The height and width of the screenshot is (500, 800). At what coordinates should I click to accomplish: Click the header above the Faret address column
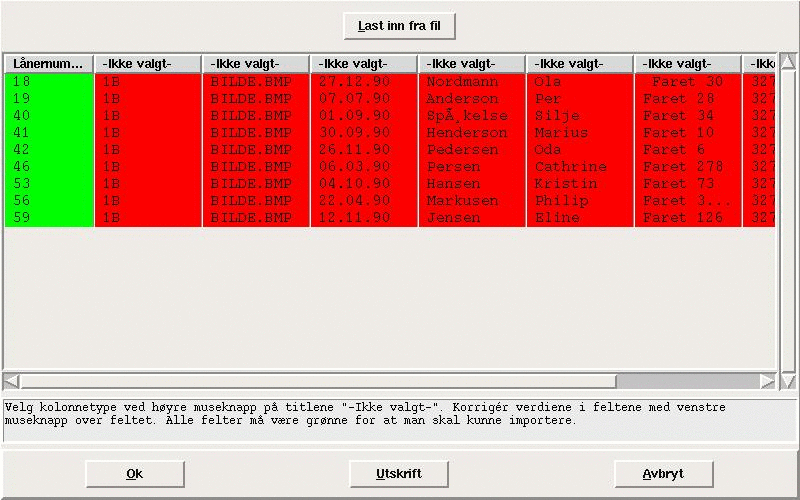click(687, 64)
